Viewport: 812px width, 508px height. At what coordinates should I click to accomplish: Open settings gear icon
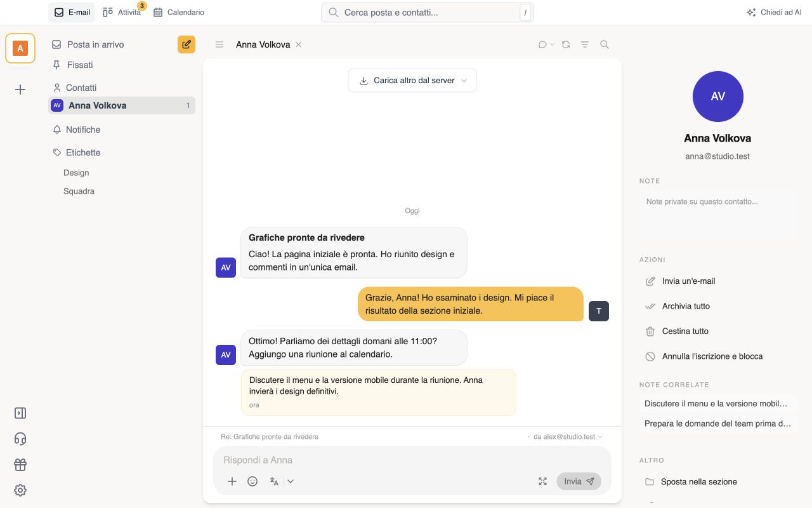point(20,490)
